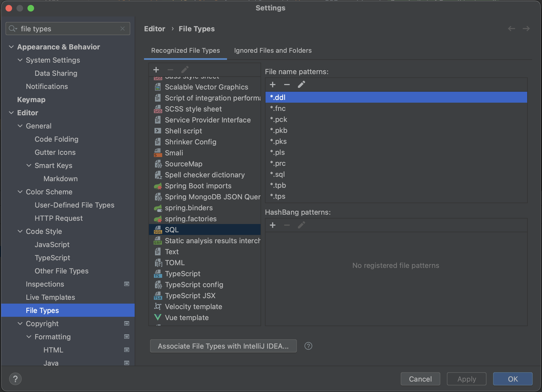The width and height of the screenshot is (542, 392).
Task: Collapse the Editor section
Action: coord(11,113)
